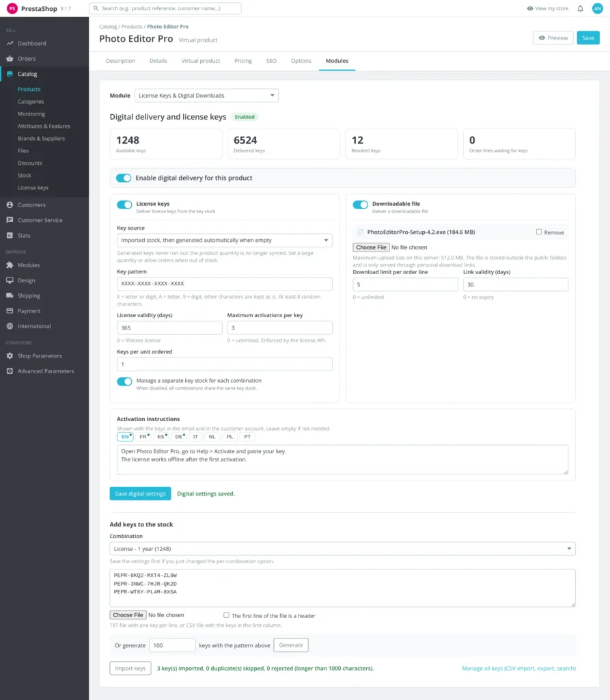Toggle the License keys switch
Viewport: 610px width, 700px height.
coord(124,205)
